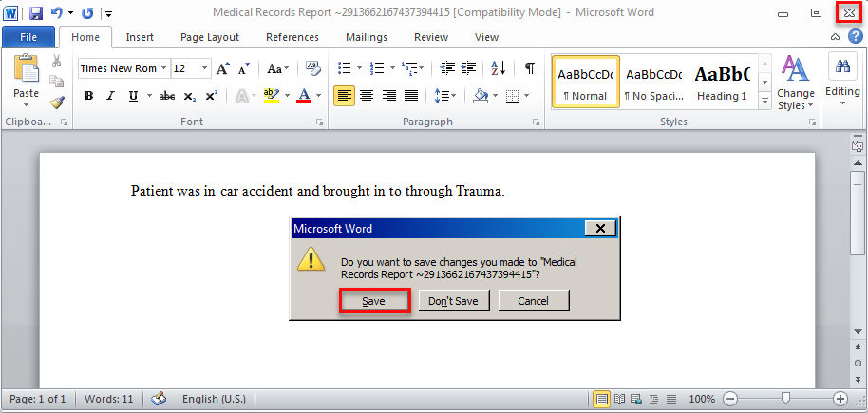Click the Underline button
The height and width of the screenshot is (413, 868).
(x=133, y=96)
